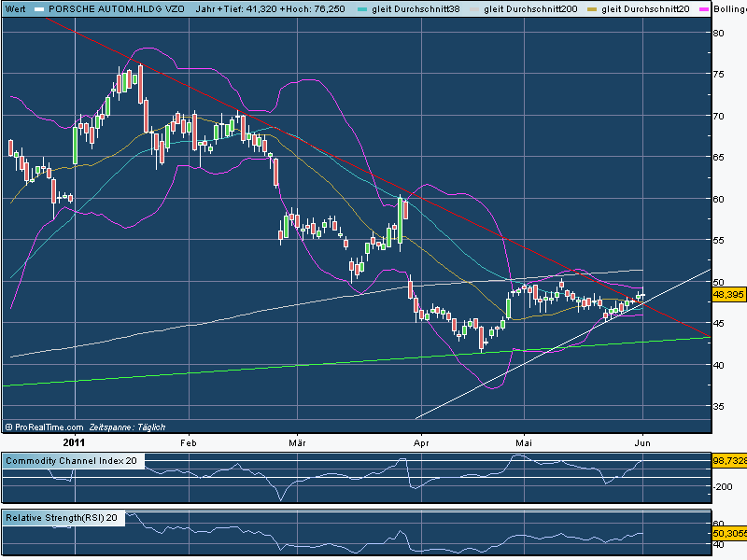The image size is (747, 560).
Task: Click the 65 price axis tick
Action: click(718, 157)
